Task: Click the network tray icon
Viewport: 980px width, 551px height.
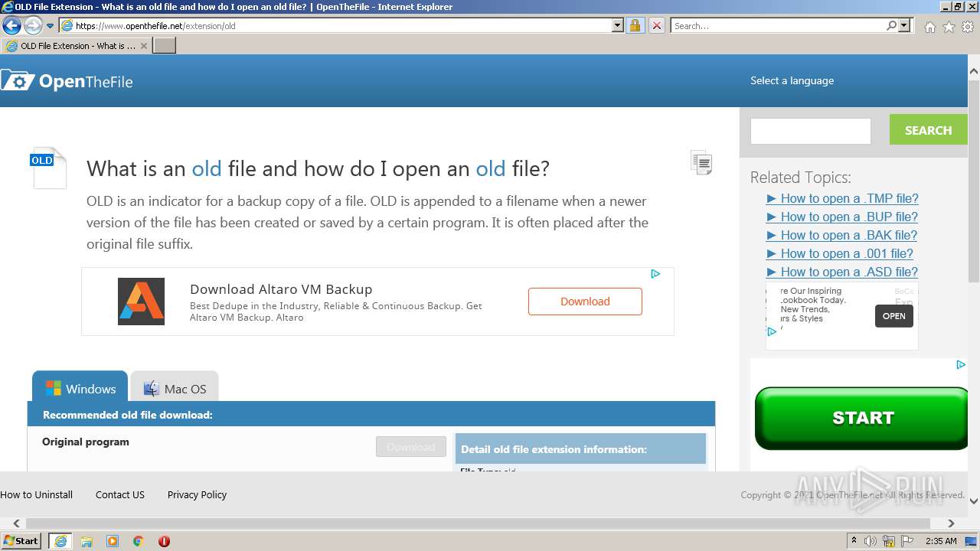Action: click(889, 541)
